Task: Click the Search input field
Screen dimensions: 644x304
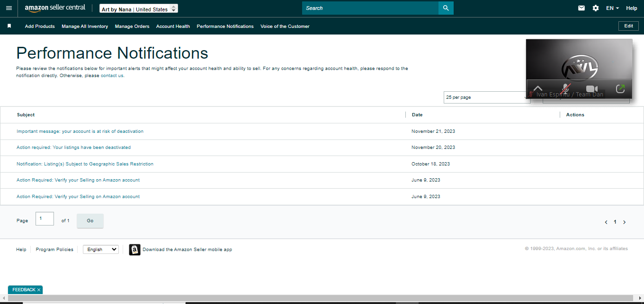Action: coord(370,8)
